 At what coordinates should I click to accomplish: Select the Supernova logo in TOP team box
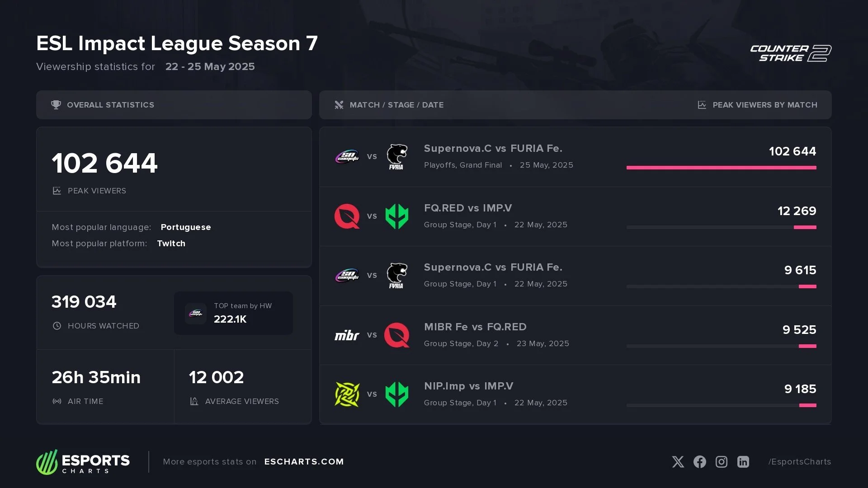point(196,313)
